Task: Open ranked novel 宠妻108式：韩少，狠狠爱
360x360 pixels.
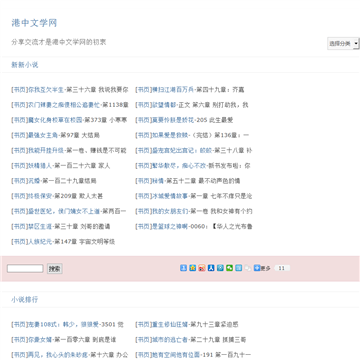Action: click(63, 324)
